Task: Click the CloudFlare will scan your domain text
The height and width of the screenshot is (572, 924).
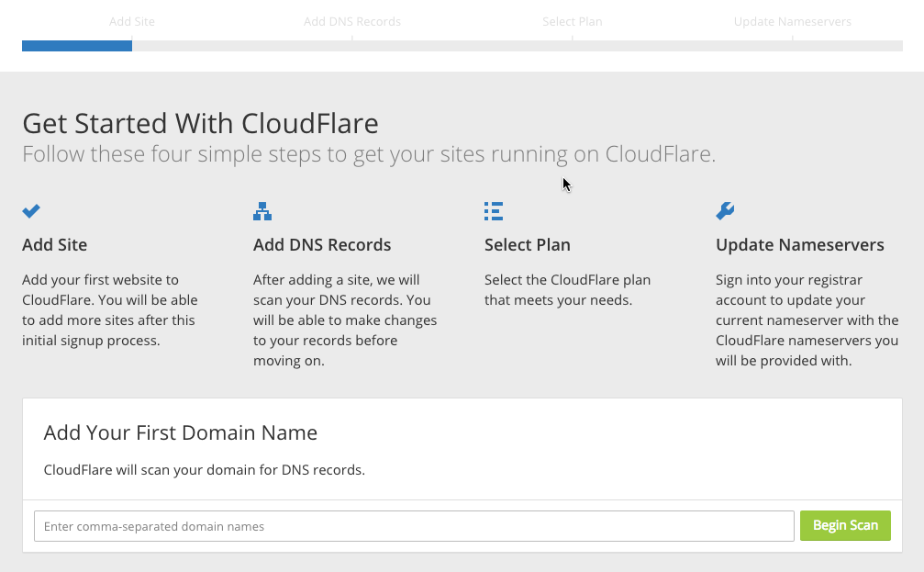Action: coord(205,470)
